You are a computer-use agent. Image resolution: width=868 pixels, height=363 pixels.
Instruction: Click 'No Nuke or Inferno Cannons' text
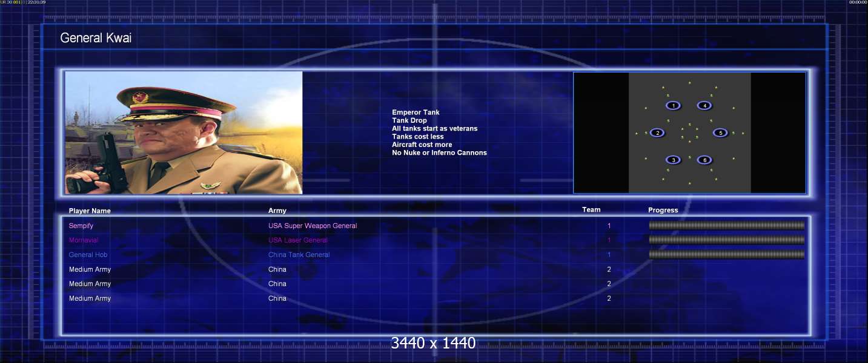click(439, 152)
